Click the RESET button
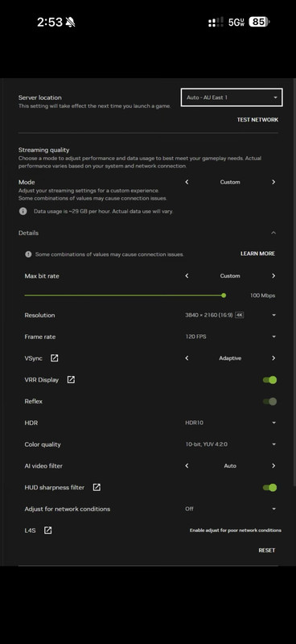 pyautogui.click(x=267, y=551)
